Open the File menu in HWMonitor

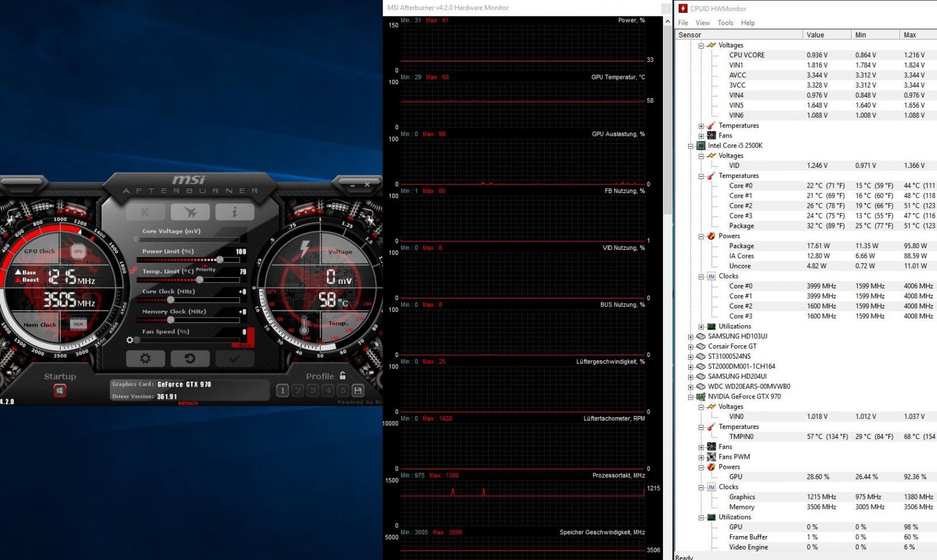click(x=683, y=23)
